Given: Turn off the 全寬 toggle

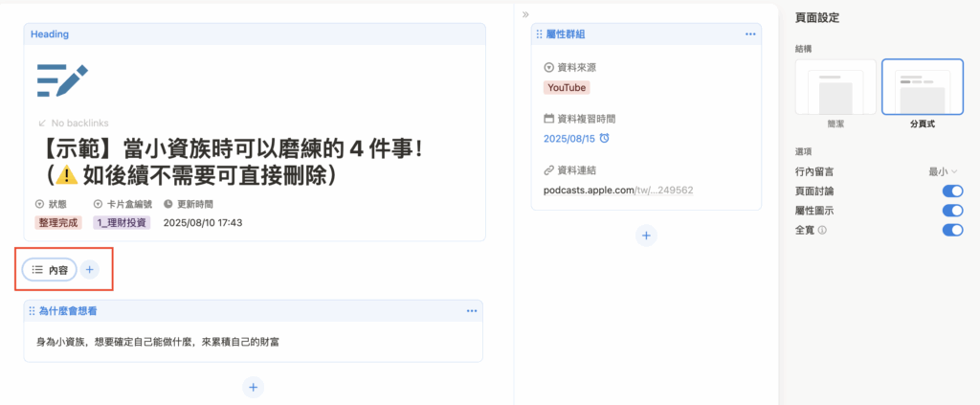Looking at the screenshot, I should (x=952, y=230).
